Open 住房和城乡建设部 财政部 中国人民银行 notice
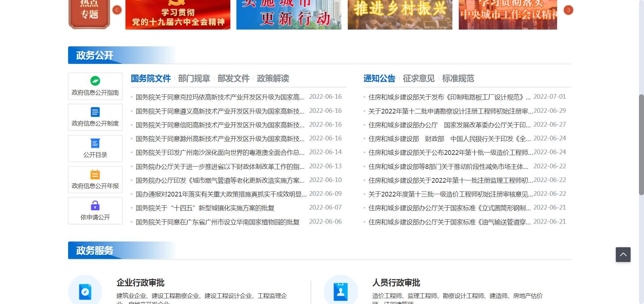The image size is (644, 304). coord(449,139)
